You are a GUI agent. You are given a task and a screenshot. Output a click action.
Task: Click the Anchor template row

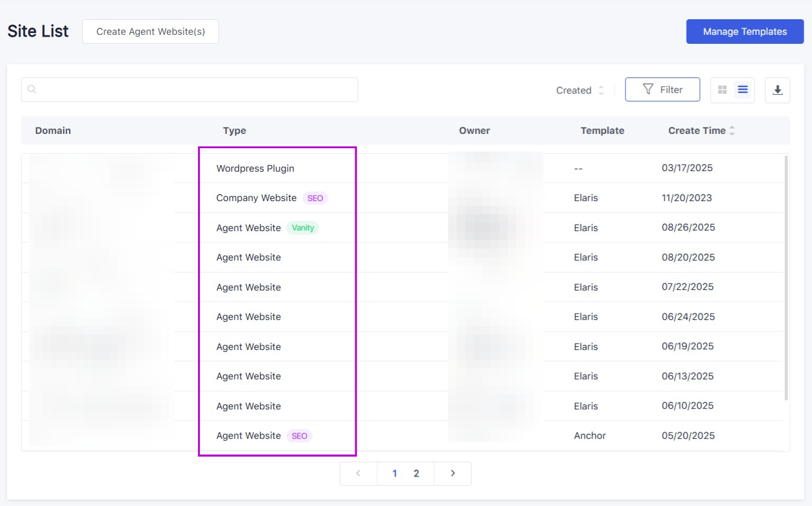coord(589,436)
